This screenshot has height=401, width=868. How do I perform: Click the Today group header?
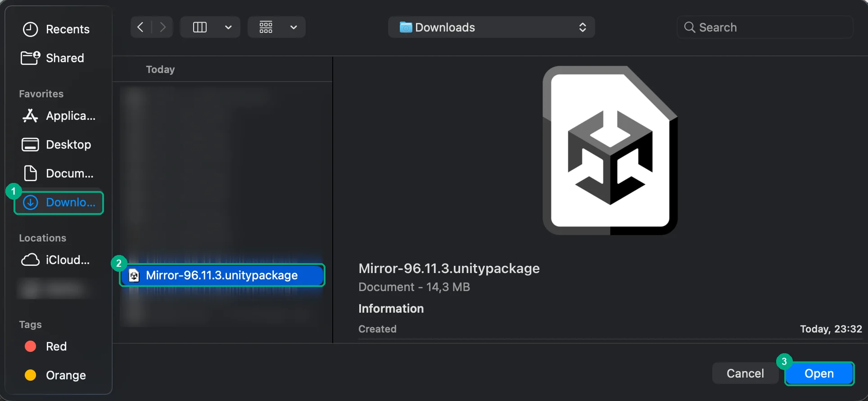160,69
